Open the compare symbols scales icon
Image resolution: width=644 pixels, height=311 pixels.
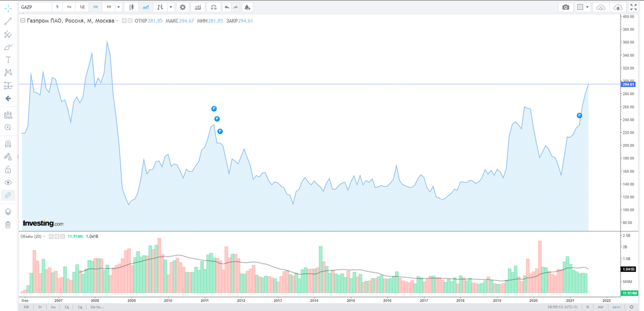click(x=214, y=7)
